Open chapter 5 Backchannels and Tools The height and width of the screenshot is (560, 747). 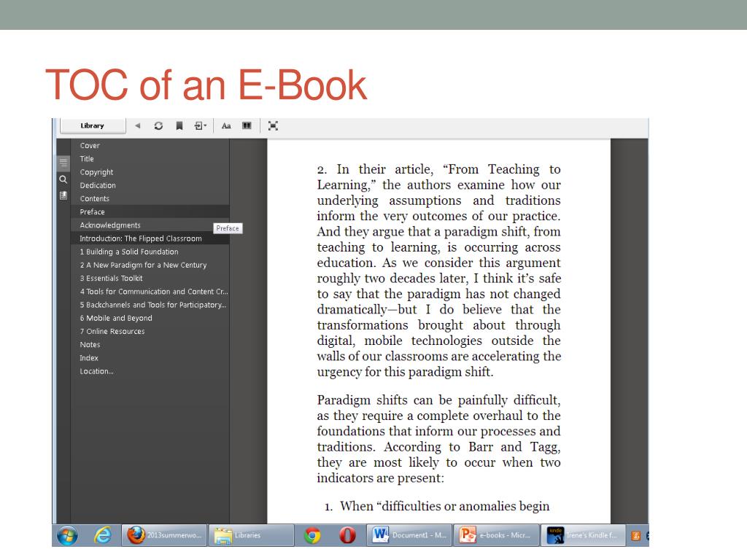(150, 306)
